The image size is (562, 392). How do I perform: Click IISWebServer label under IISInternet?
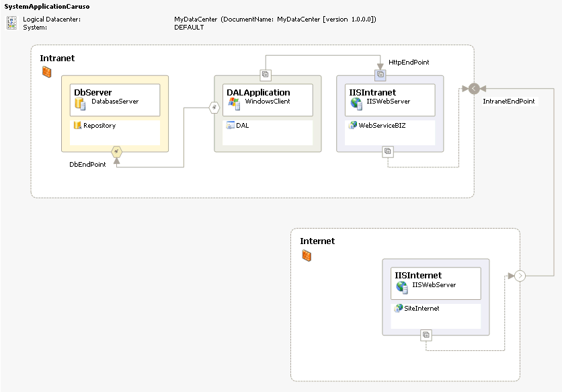[x=434, y=285]
